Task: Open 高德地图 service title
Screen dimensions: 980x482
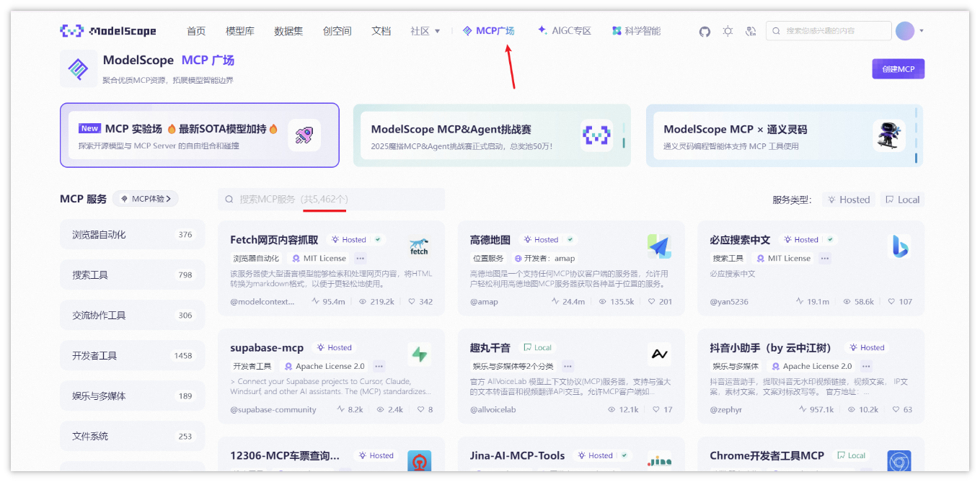Action: [x=490, y=240]
